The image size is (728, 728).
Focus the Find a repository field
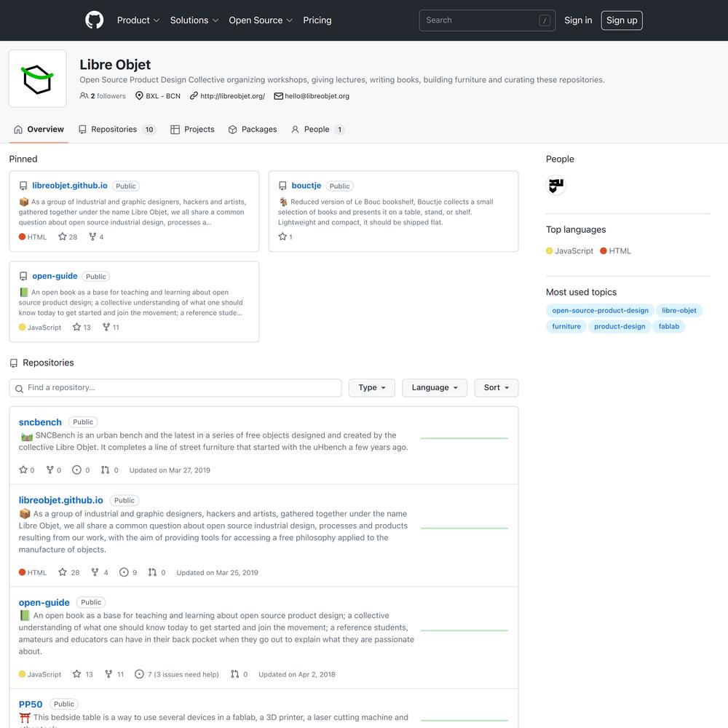pos(175,388)
